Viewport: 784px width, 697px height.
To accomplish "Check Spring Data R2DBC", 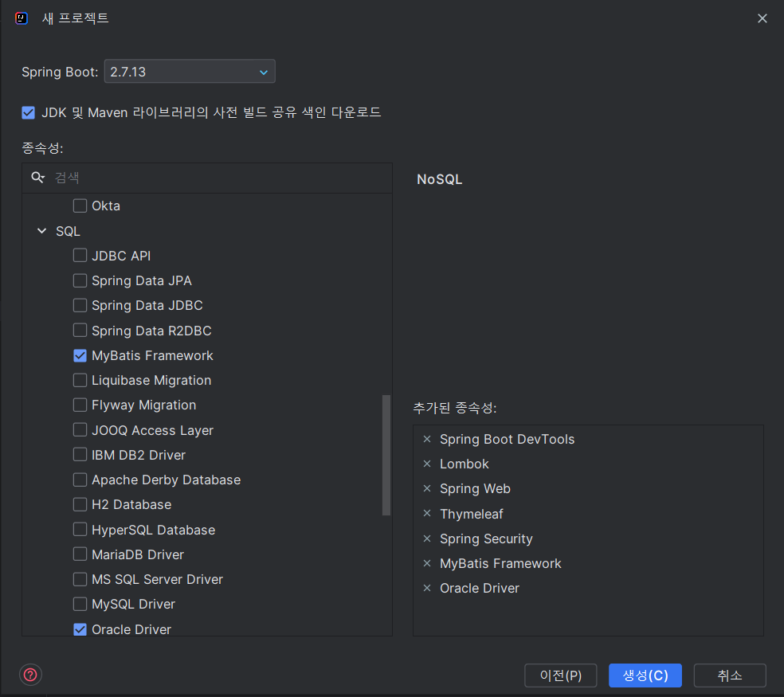I will point(80,330).
